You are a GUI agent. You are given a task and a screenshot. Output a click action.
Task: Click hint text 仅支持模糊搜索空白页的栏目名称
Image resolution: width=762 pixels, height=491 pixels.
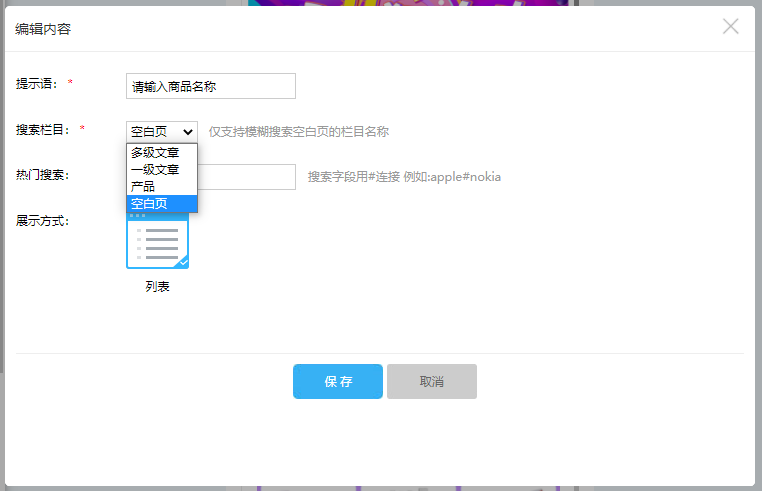click(x=299, y=132)
